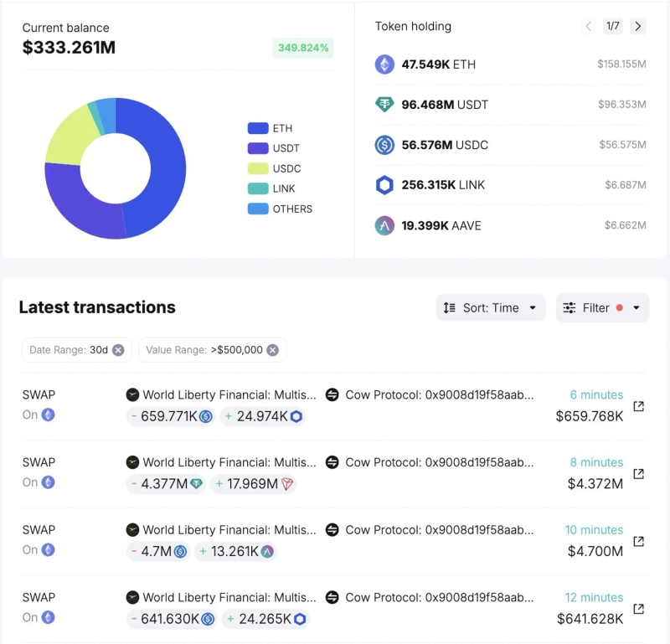Expand the Filter dropdown
The width and height of the screenshot is (670, 644).
point(602,307)
